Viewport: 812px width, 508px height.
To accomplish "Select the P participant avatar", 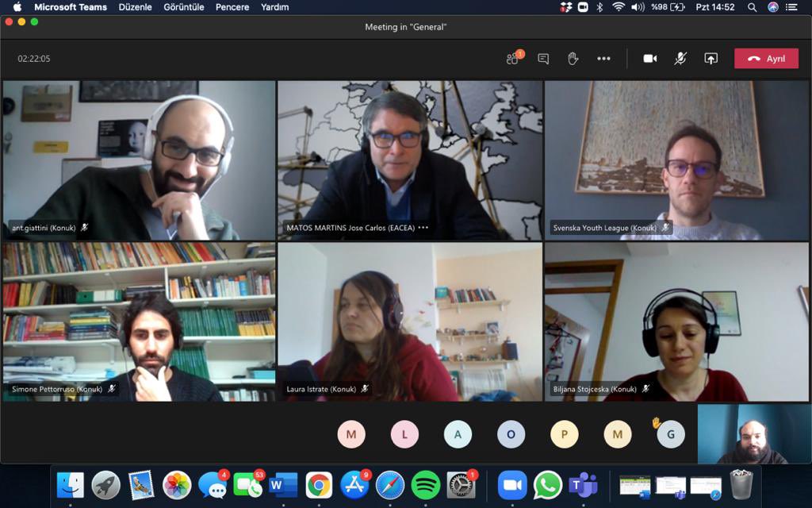I will tap(565, 434).
